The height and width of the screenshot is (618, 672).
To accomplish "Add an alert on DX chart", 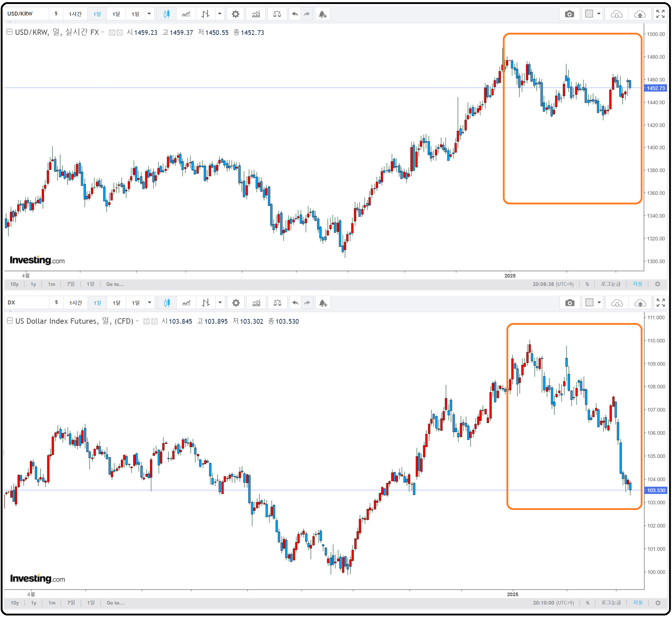I will click(323, 303).
